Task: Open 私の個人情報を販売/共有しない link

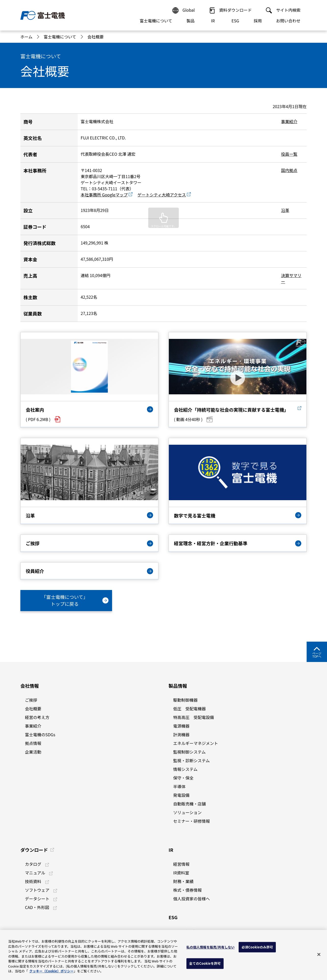Action: (x=210, y=947)
